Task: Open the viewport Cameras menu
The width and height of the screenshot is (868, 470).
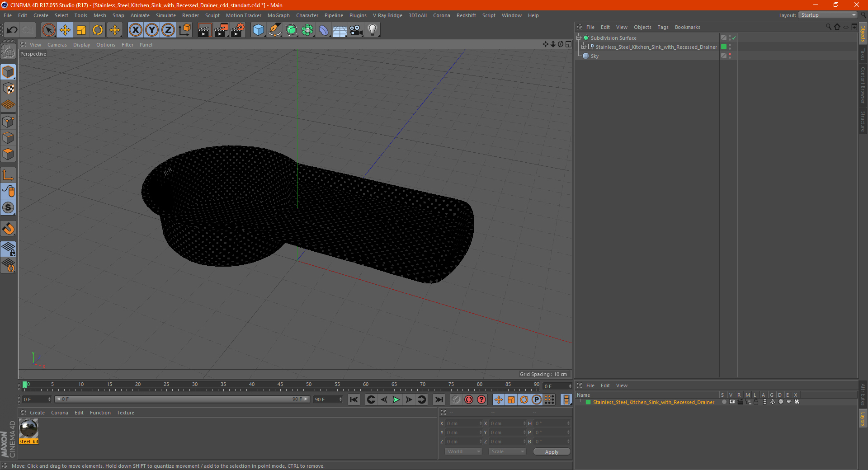Action: pyautogui.click(x=57, y=45)
